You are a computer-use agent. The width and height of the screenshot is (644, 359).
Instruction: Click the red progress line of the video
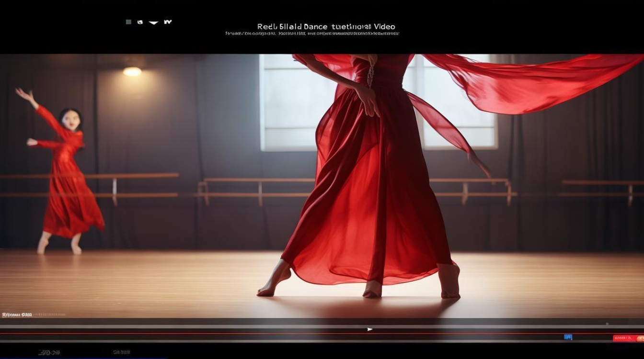pyautogui.click(x=322, y=334)
